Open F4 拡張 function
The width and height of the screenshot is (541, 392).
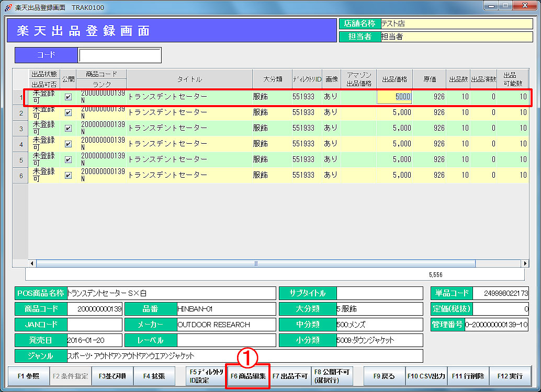[154, 376]
